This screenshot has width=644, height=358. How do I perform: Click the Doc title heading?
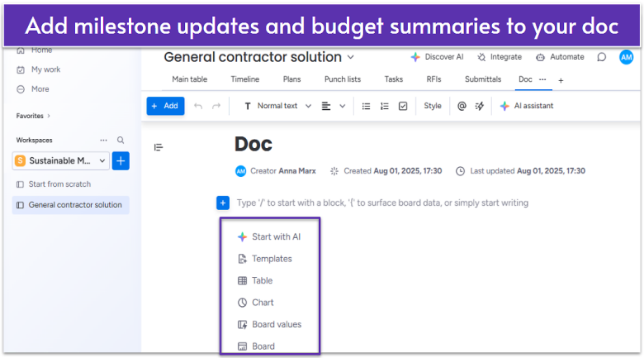tap(253, 144)
